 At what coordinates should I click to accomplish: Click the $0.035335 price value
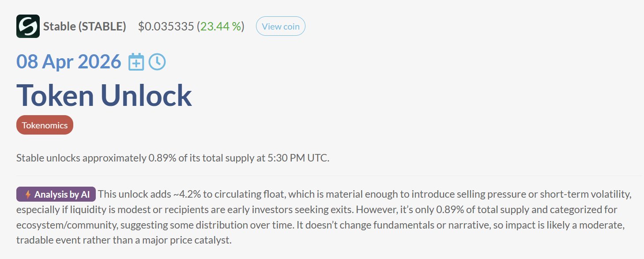(166, 26)
